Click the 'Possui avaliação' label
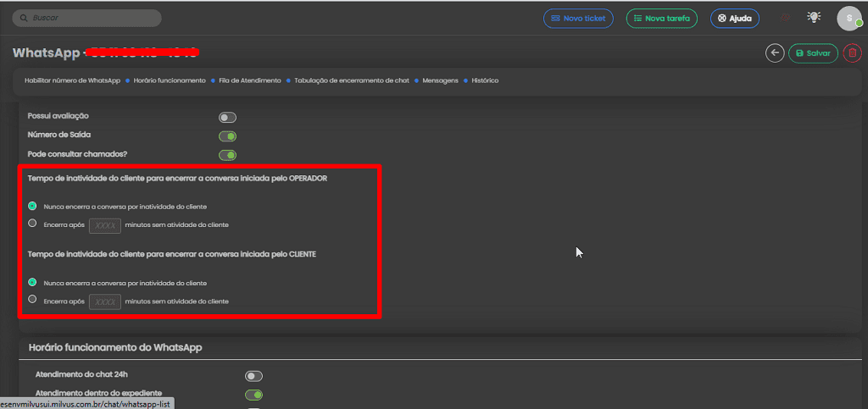This screenshot has height=409, width=868. [x=58, y=116]
